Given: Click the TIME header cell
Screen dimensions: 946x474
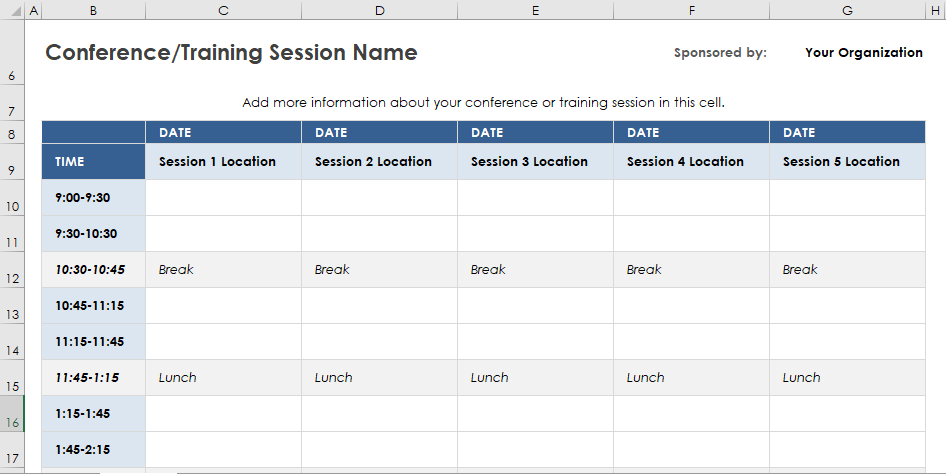Looking at the screenshot, I should point(94,162).
